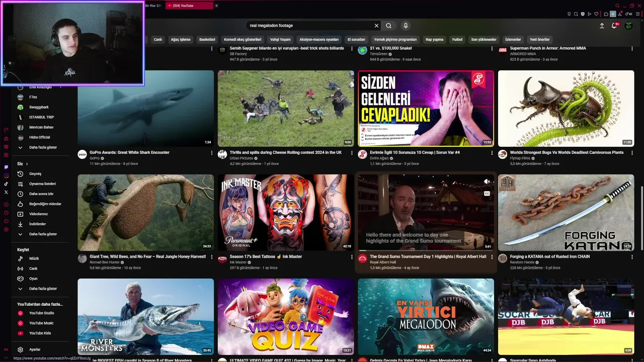Open the Siz section chevron

click(x=27, y=164)
